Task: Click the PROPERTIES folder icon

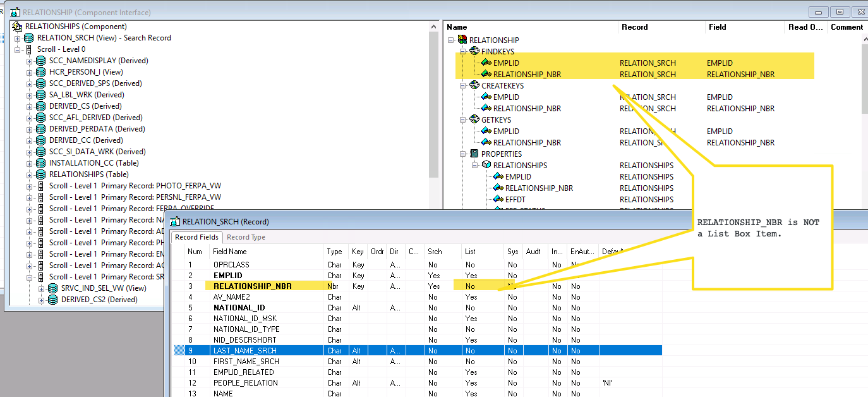Action: point(474,154)
